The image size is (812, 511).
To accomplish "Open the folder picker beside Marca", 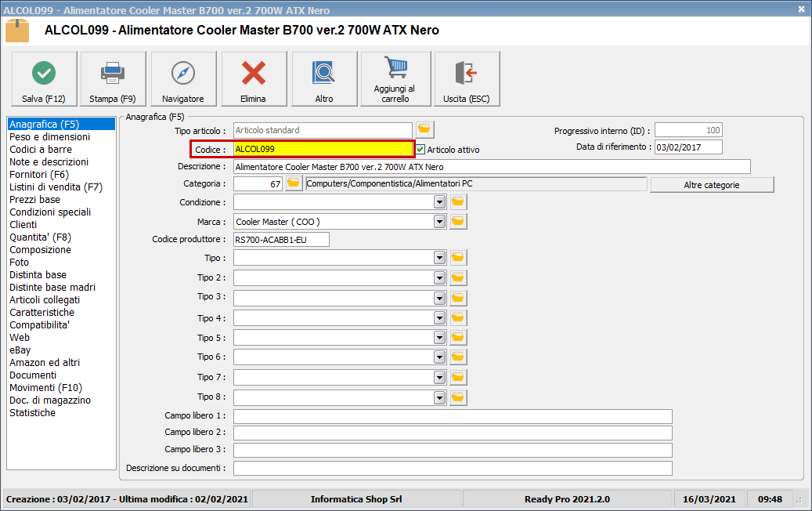I will point(457,221).
